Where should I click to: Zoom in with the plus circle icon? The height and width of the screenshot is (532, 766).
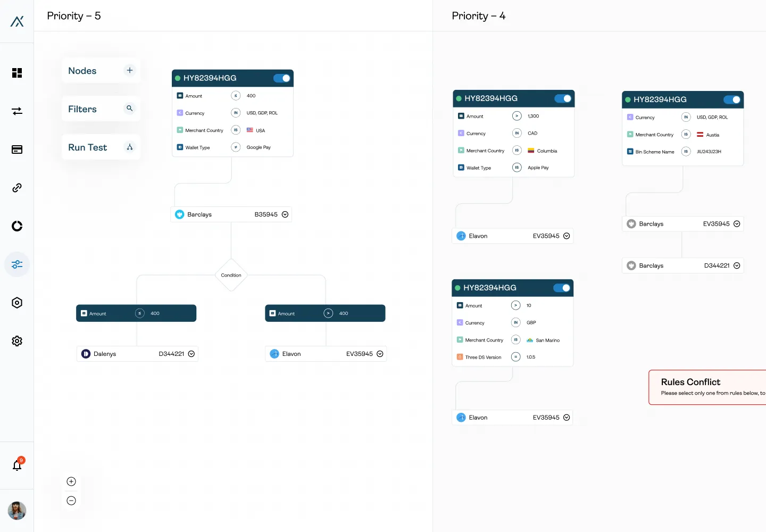(71, 481)
